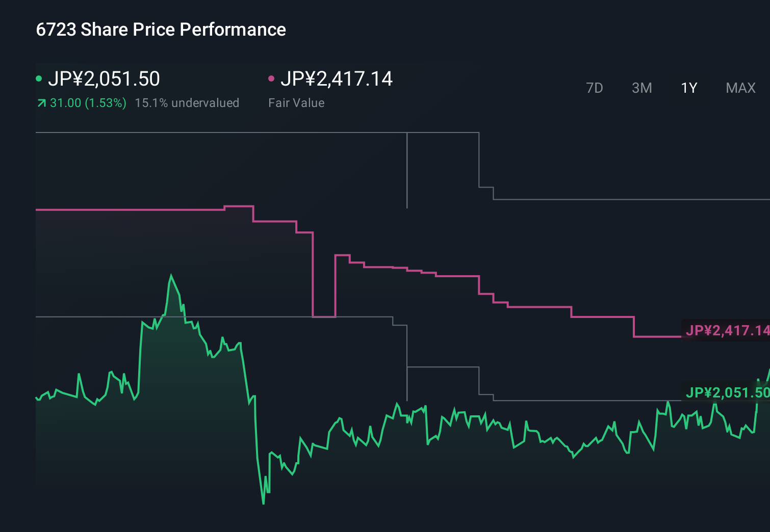Click the chart price peak in the green line
The height and width of the screenshot is (532, 770).
click(x=172, y=275)
